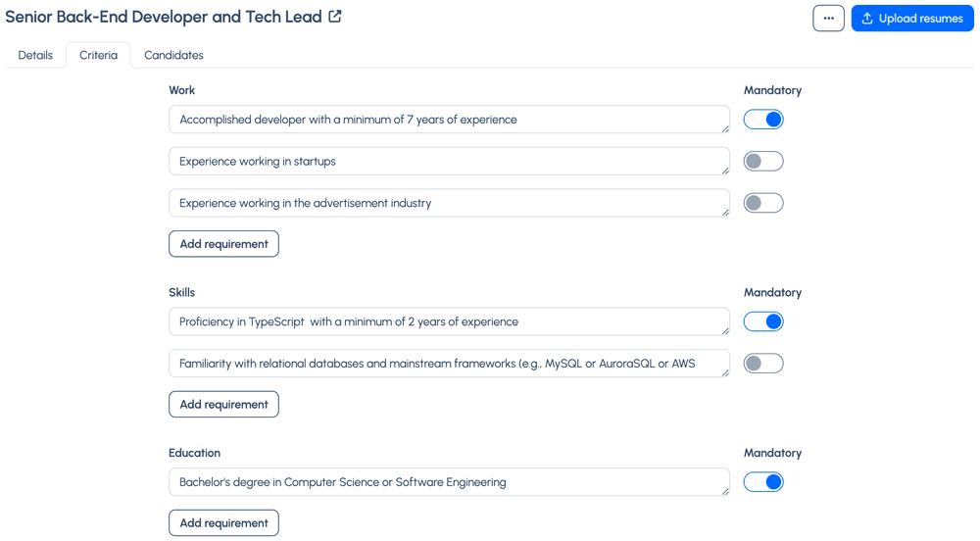Grab resize handle of advertisement industry field
The width and height of the screenshot is (980, 541).
(725, 212)
